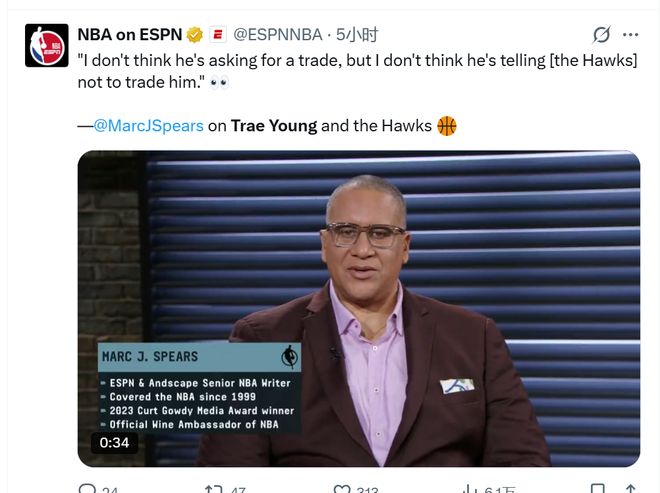Click the view analytics bar icon
The image size is (660, 493).
tap(470, 489)
